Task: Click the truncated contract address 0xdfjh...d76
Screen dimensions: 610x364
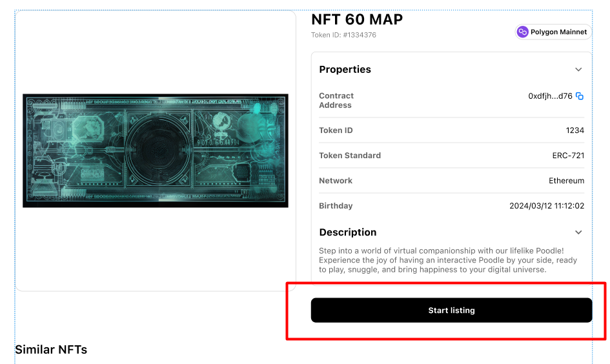Action: point(550,96)
